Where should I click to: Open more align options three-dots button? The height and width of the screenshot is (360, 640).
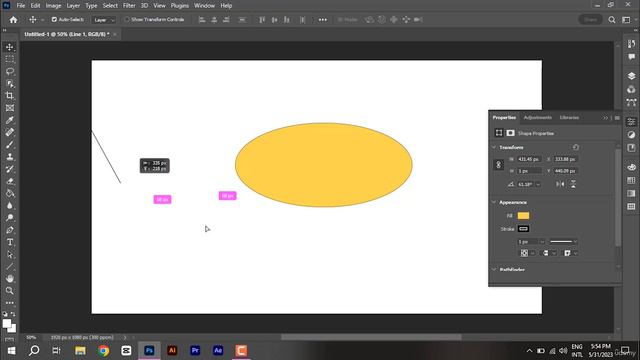322,20
